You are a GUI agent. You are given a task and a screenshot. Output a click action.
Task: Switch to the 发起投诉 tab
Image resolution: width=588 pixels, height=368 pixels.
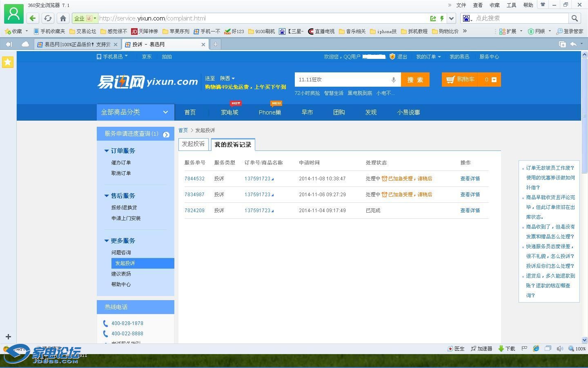194,144
